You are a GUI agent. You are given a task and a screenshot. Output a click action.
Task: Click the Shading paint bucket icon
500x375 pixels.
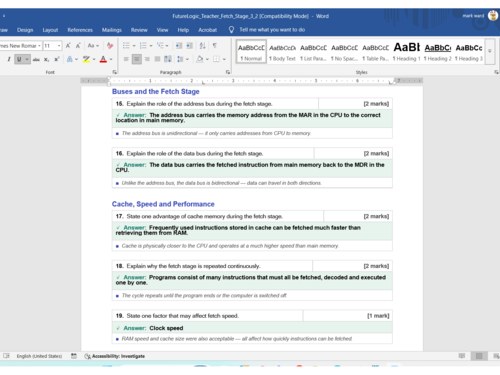point(200,59)
